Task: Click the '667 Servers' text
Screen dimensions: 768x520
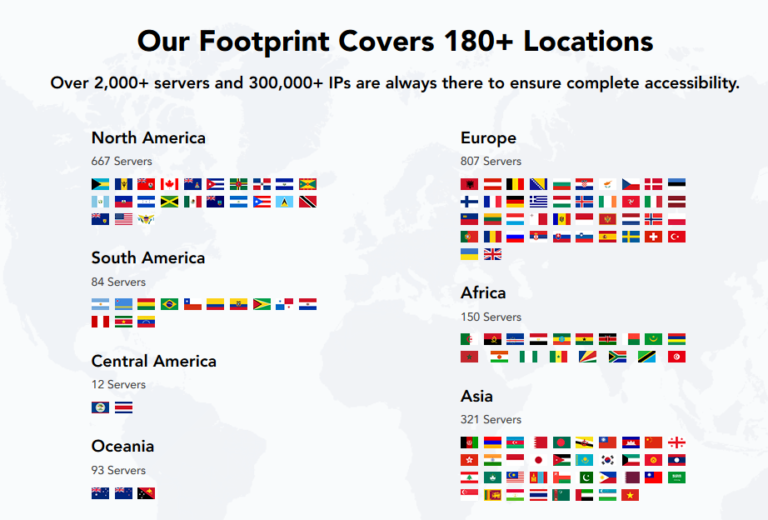Action: pyautogui.click(x=121, y=161)
